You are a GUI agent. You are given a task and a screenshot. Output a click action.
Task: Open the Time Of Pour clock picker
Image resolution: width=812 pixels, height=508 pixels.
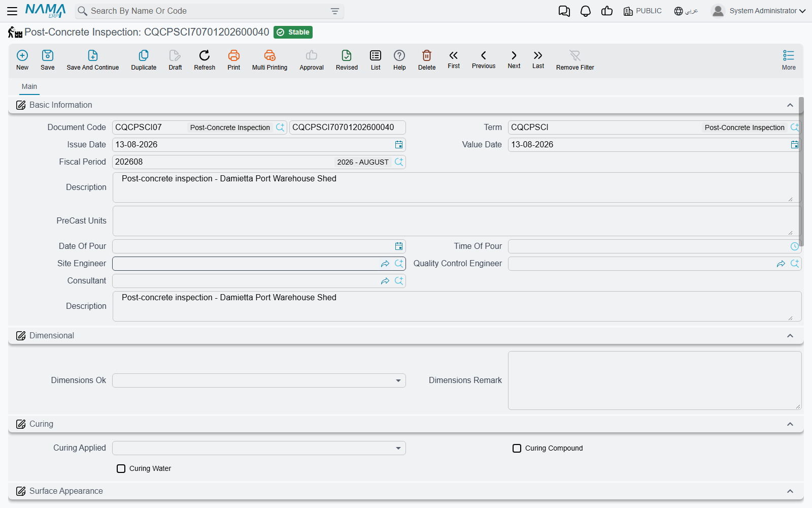[795, 246]
